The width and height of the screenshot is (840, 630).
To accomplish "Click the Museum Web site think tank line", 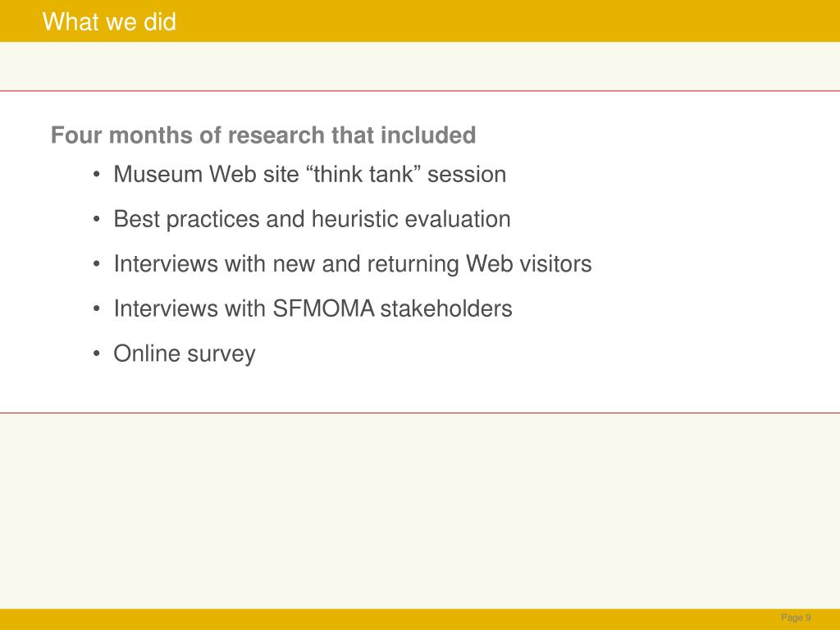I will [309, 174].
